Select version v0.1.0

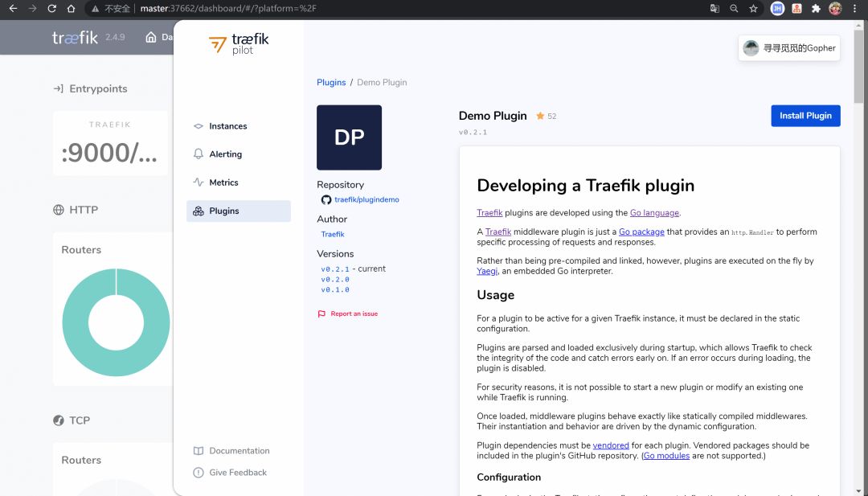335,289
